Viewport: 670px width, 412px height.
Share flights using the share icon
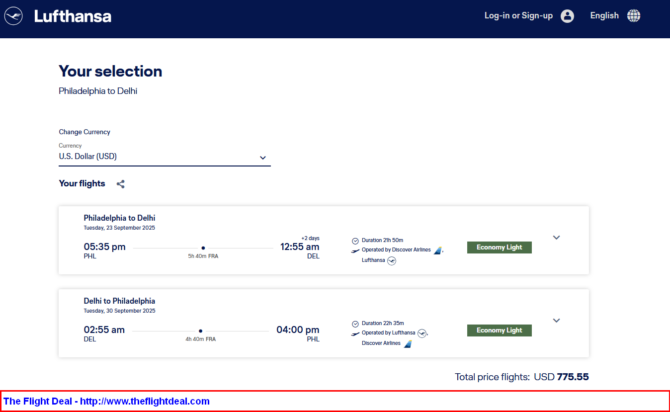120,184
